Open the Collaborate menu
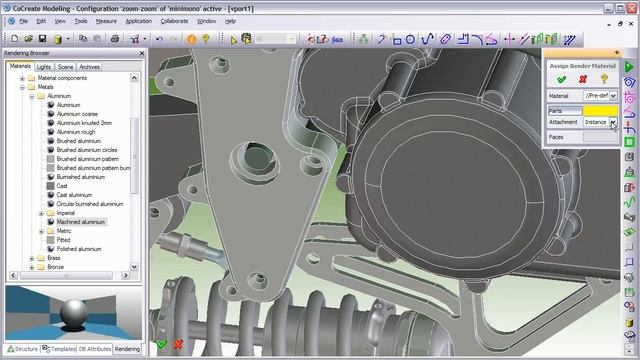 [x=174, y=21]
